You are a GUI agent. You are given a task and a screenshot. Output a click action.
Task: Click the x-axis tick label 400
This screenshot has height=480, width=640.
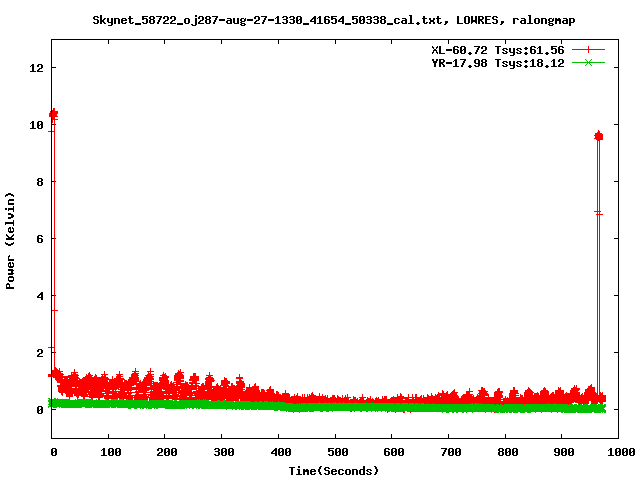[x=281, y=452]
